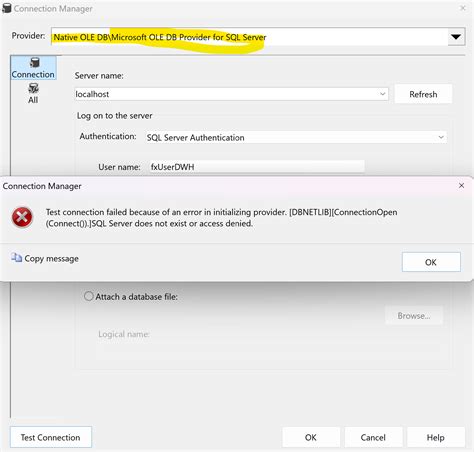474x452 pixels.
Task: Click the User name: label
Action: (x=119, y=167)
